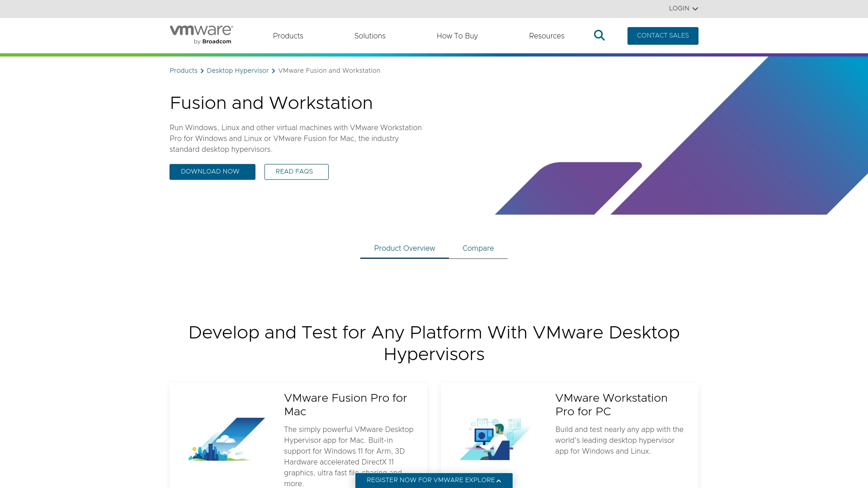
Task: Open the How To Buy menu
Action: tap(457, 36)
